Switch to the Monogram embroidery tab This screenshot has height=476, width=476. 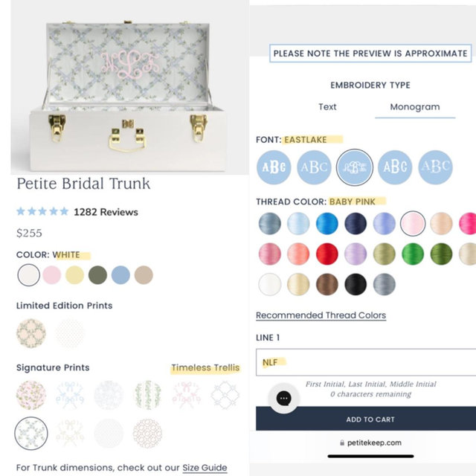coord(415,107)
